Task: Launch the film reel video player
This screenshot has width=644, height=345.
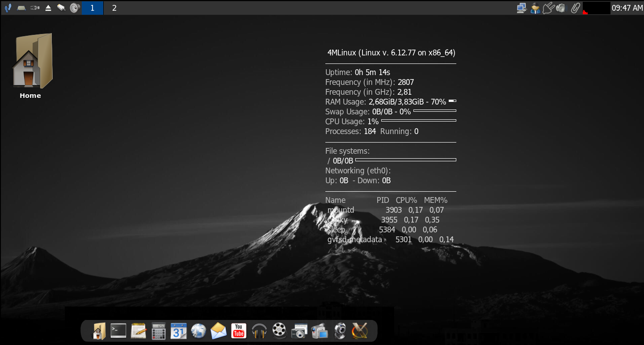Action: point(279,331)
